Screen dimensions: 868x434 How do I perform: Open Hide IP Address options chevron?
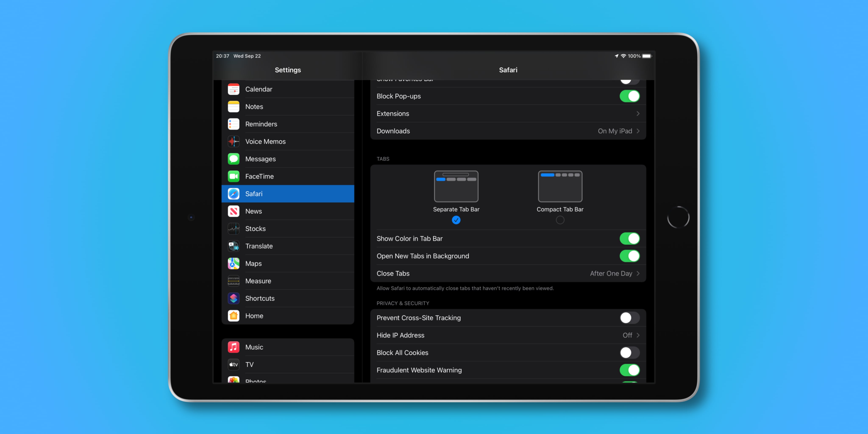coord(638,335)
